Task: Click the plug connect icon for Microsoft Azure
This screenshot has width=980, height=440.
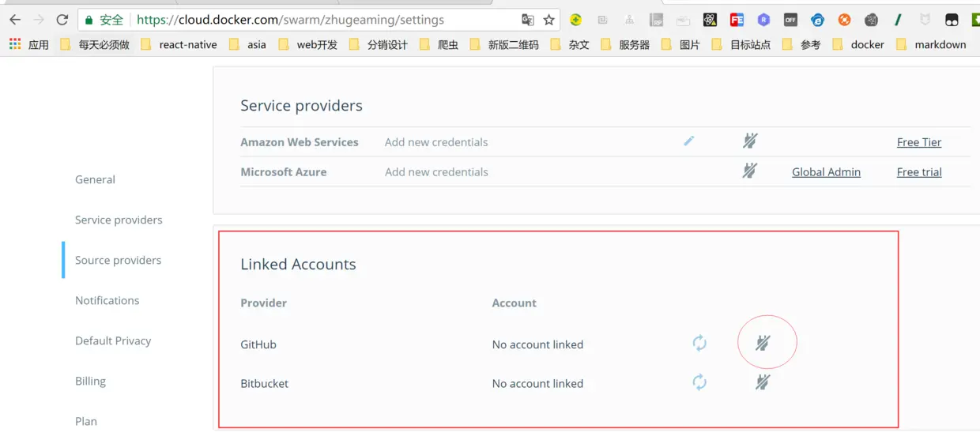Action: click(750, 171)
